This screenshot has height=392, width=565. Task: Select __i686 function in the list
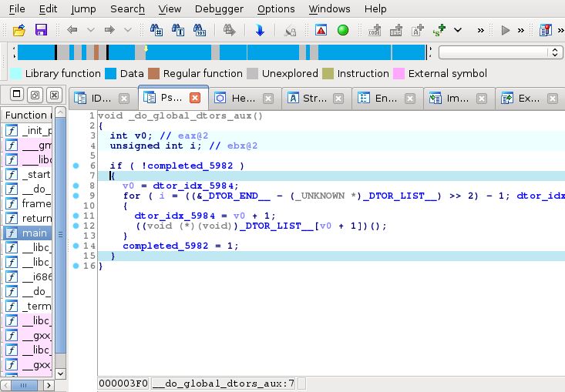click(28, 276)
